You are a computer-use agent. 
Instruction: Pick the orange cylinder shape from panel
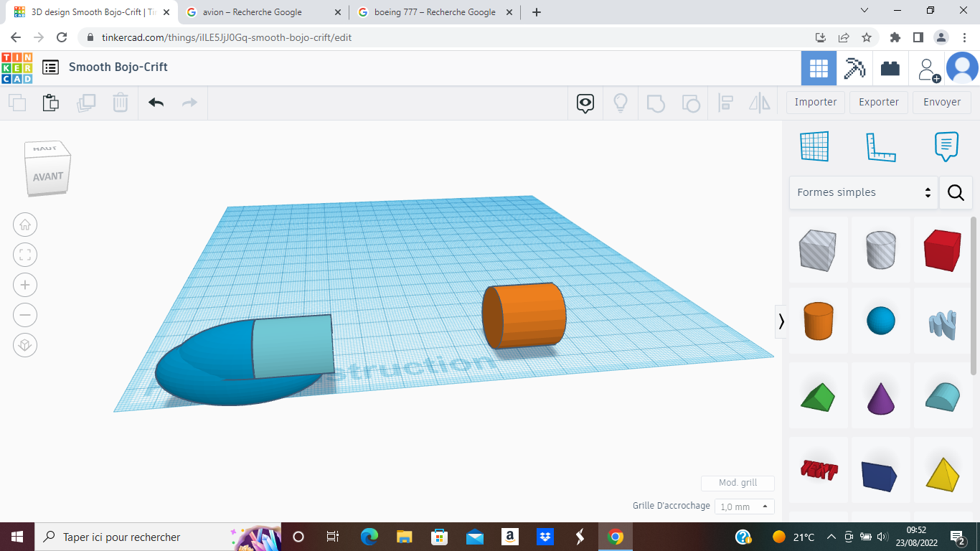tap(819, 320)
